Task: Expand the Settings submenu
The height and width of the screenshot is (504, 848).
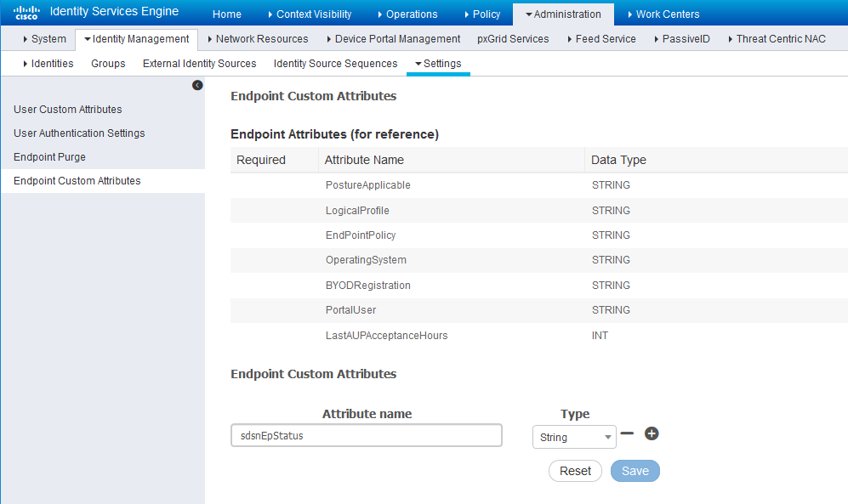Action: [x=438, y=64]
